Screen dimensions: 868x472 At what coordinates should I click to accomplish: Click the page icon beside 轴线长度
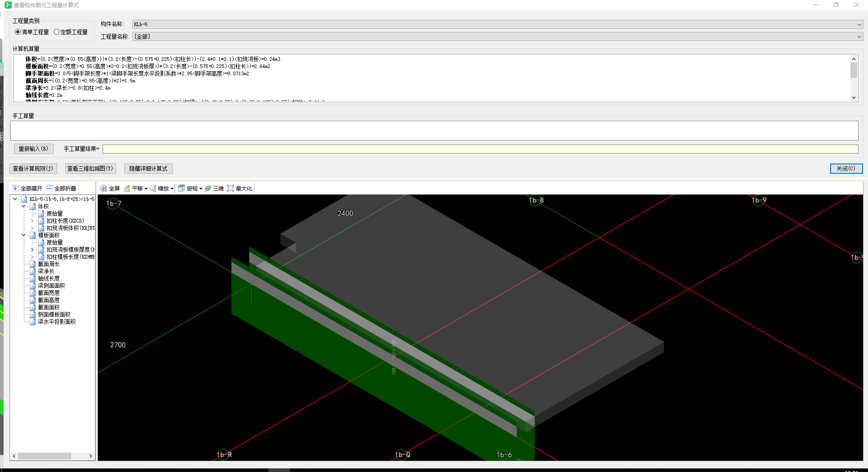[33, 278]
